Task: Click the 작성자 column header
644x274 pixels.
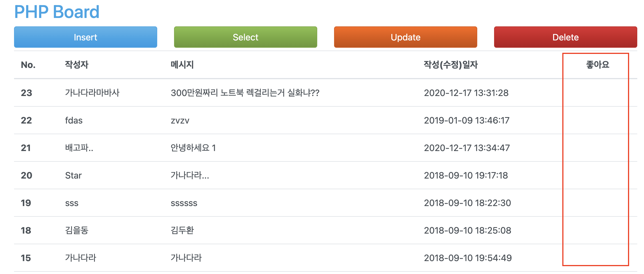Action: coord(77,65)
